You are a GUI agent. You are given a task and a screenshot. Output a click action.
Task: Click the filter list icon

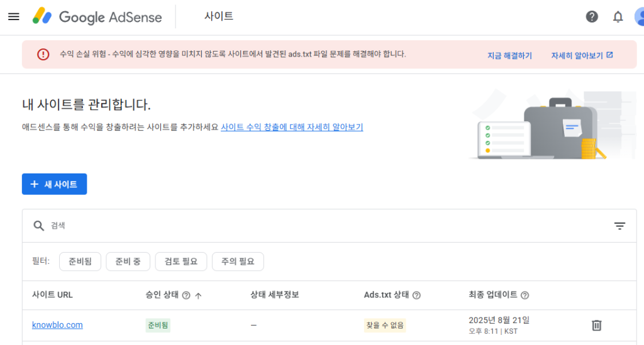coord(619,226)
